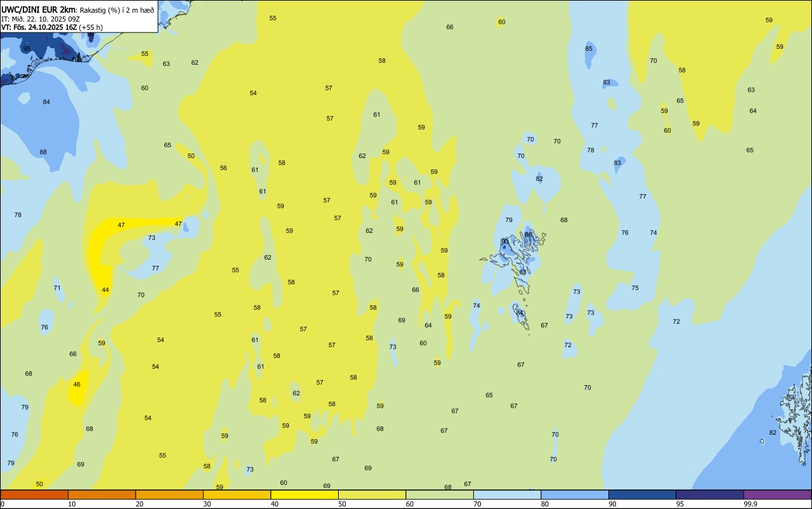
Task: Click the 95–99.9 navy legend swatch
Action: [710, 494]
